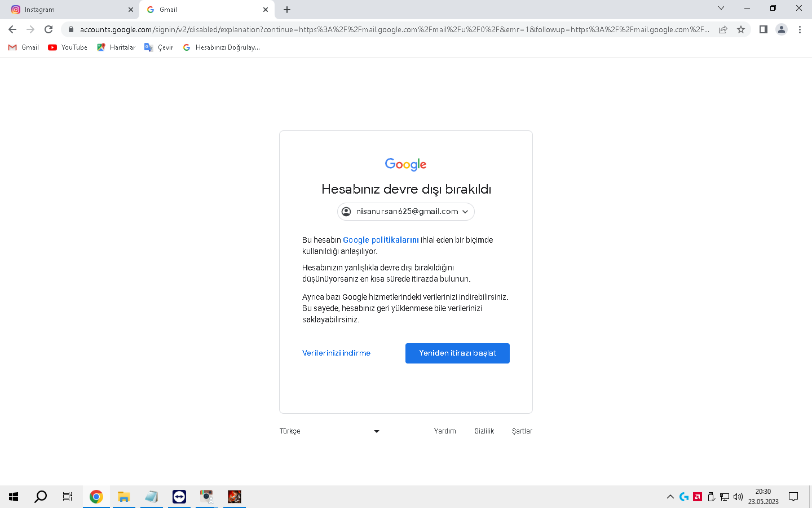
Task: Open Chrome from the taskbar
Action: coord(96,497)
